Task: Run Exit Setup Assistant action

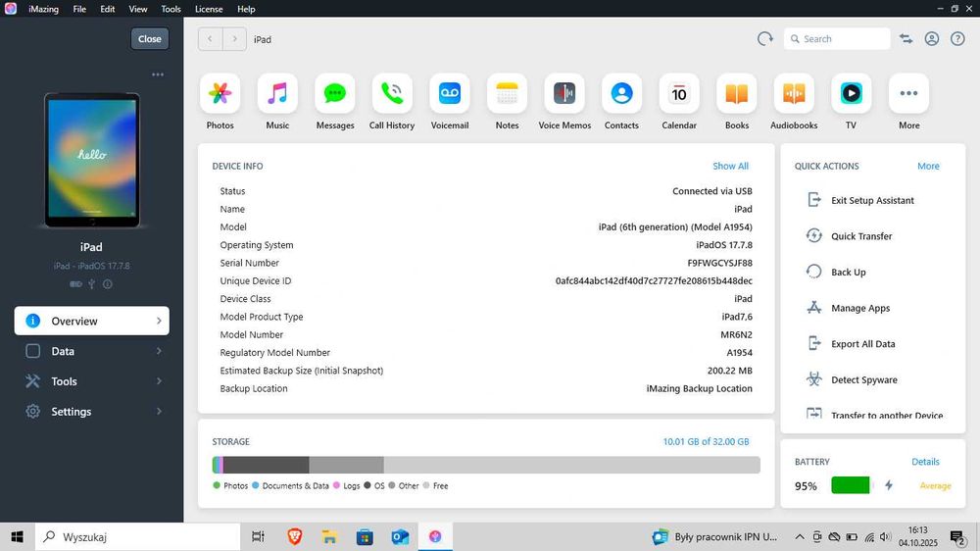Action: (x=872, y=200)
